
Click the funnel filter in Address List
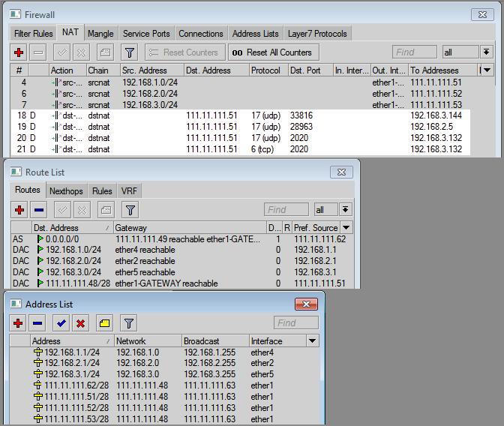129,323
